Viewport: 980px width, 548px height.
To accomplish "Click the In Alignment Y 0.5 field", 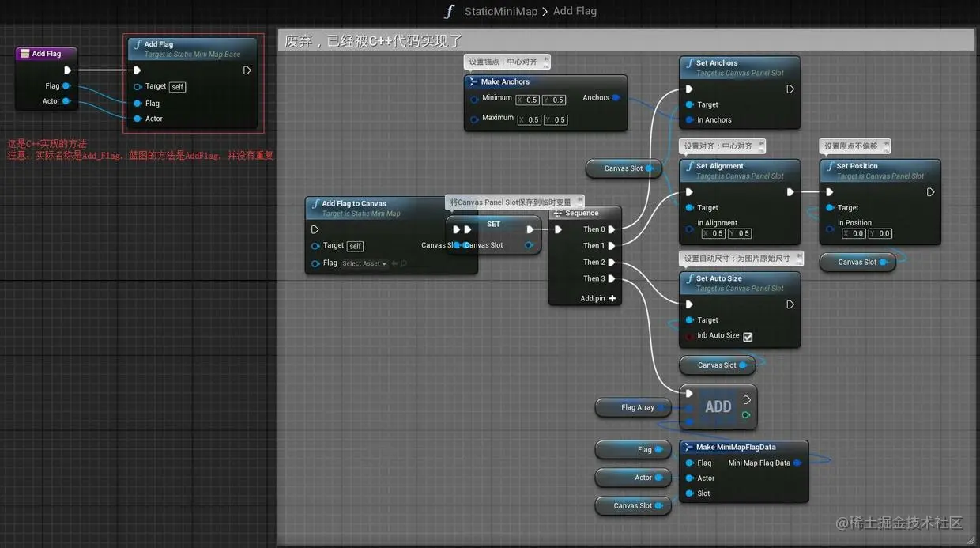I will pos(741,233).
